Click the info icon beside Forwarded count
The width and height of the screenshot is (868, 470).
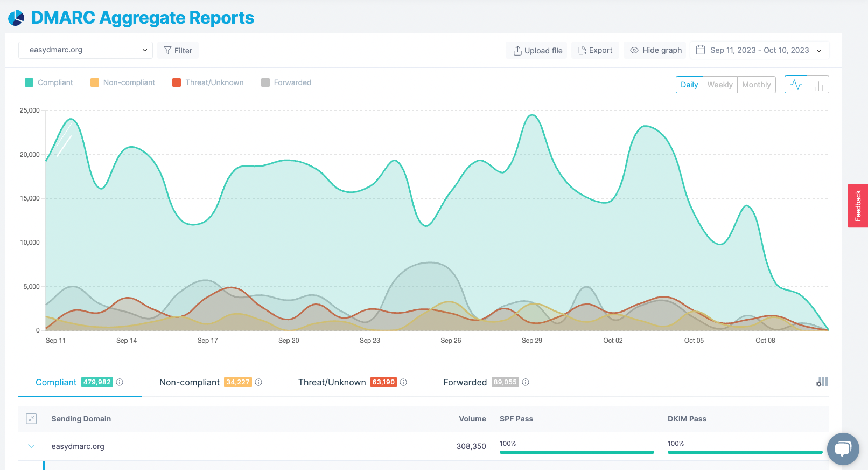coord(526,382)
